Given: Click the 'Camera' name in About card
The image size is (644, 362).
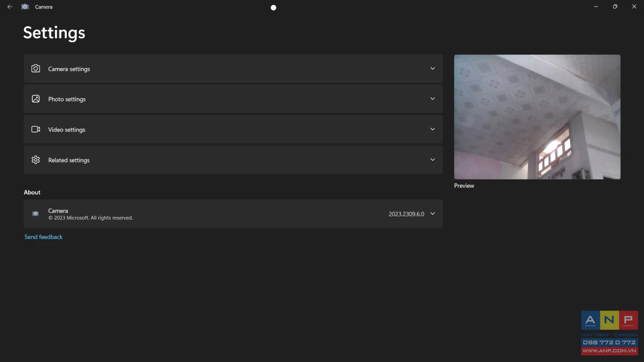Looking at the screenshot, I should tap(58, 211).
